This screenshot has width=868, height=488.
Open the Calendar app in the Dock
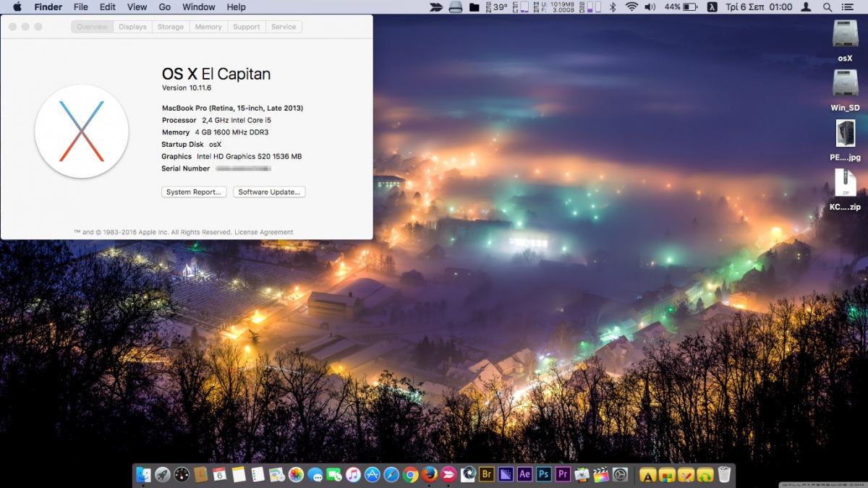click(x=219, y=474)
